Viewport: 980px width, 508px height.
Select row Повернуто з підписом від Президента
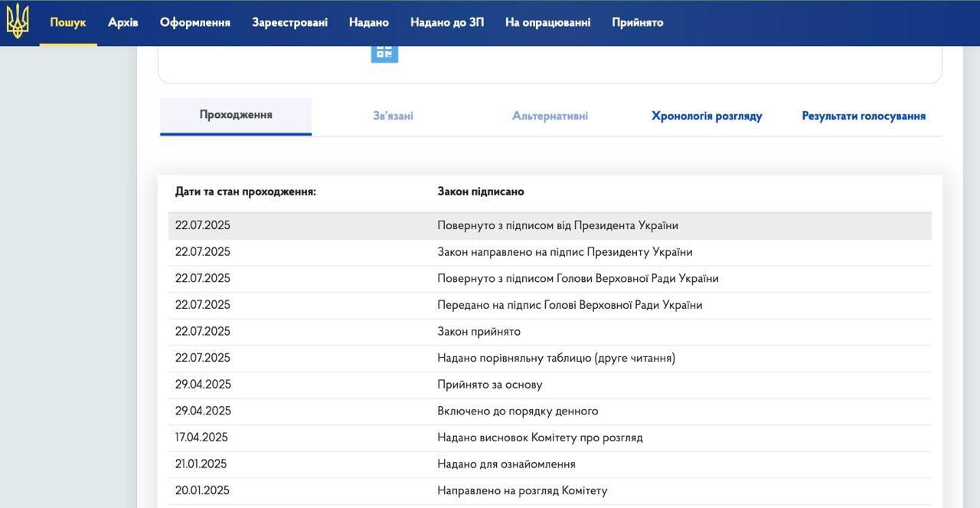coord(557,225)
